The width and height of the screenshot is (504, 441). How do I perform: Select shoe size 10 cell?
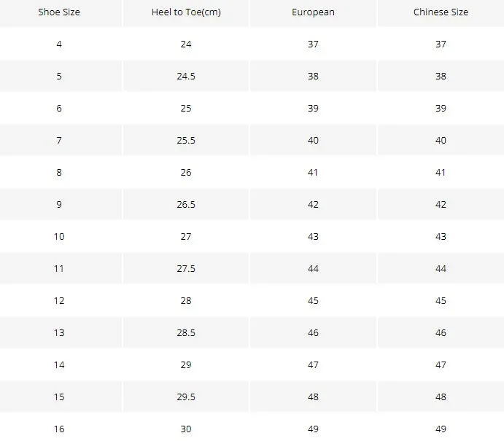[x=59, y=237]
